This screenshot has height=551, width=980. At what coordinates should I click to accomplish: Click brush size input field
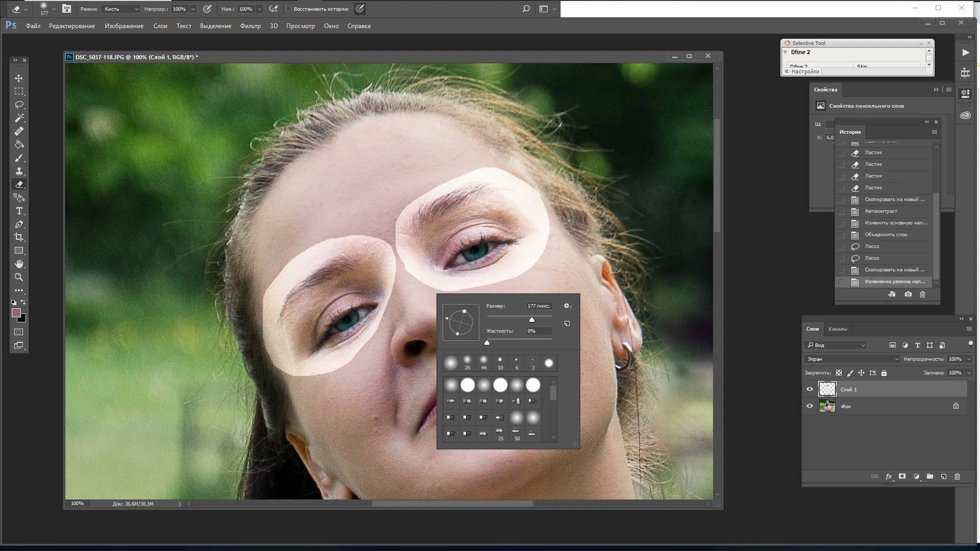pos(538,306)
